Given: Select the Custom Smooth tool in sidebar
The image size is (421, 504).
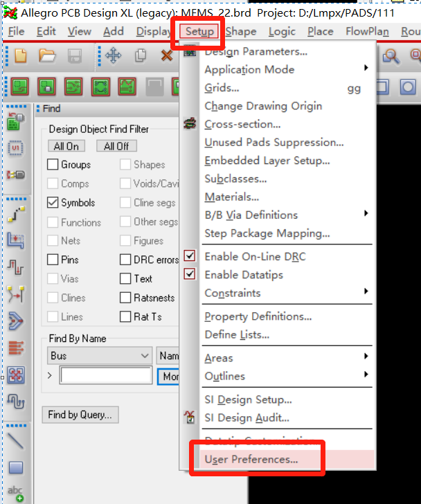Looking at the screenshot, I should [16, 294].
